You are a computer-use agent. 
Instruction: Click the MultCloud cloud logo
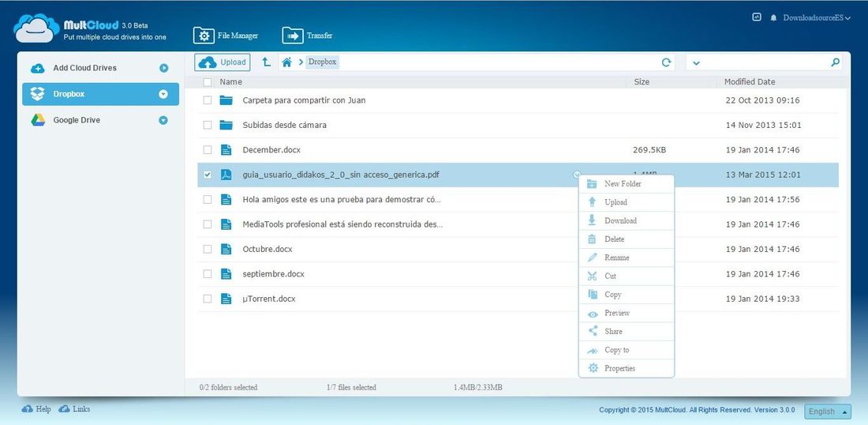tap(36, 28)
